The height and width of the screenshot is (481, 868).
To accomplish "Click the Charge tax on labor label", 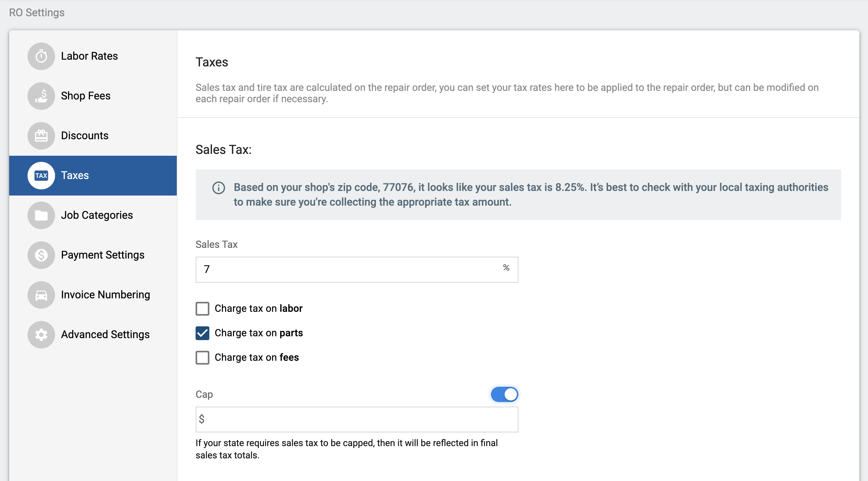I will point(258,308).
